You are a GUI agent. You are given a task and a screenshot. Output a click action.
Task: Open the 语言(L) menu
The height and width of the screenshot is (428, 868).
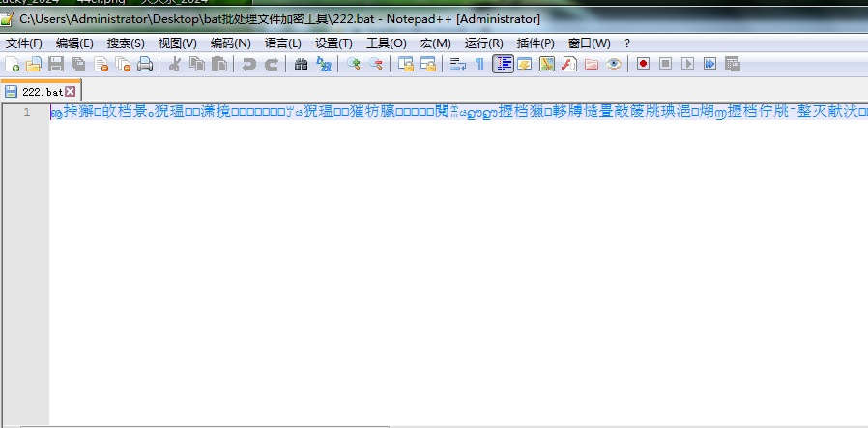283,43
